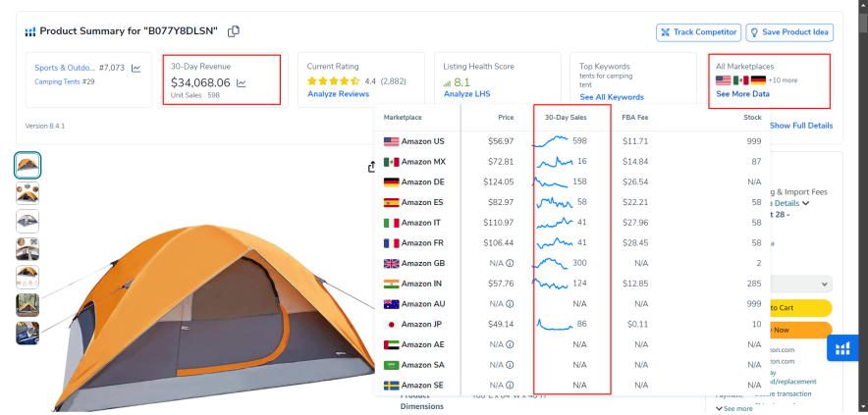Open the 30-Day Revenue trend chart icon

(x=242, y=83)
